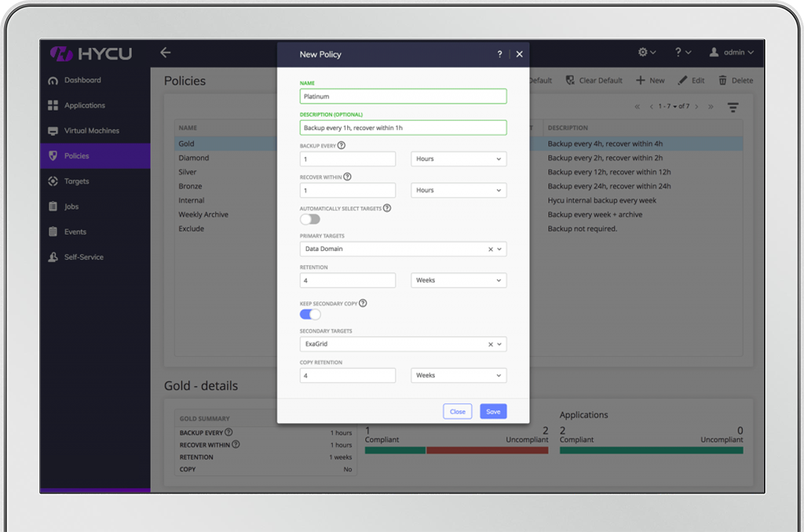Expand the Primary Targets dropdown

pos(499,249)
